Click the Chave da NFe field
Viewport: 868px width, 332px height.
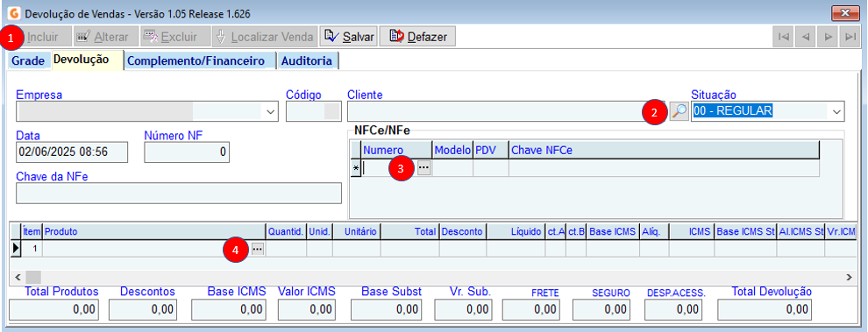click(x=179, y=194)
